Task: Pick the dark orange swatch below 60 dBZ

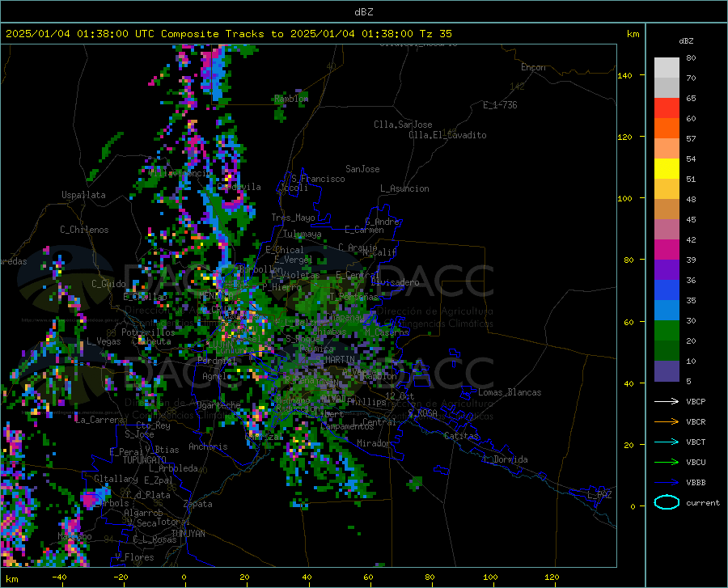Action: [x=667, y=129]
